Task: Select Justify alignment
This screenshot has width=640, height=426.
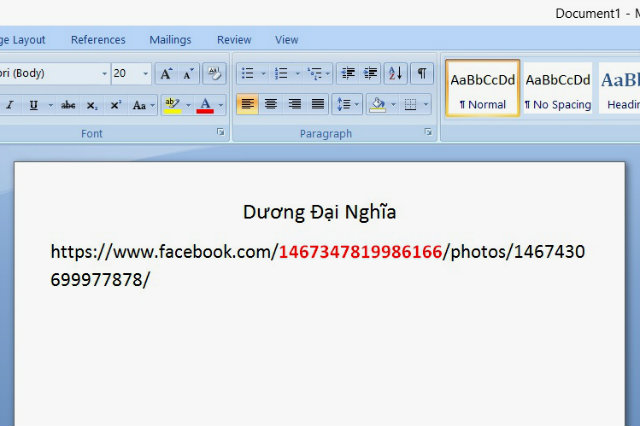Action: click(318, 104)
